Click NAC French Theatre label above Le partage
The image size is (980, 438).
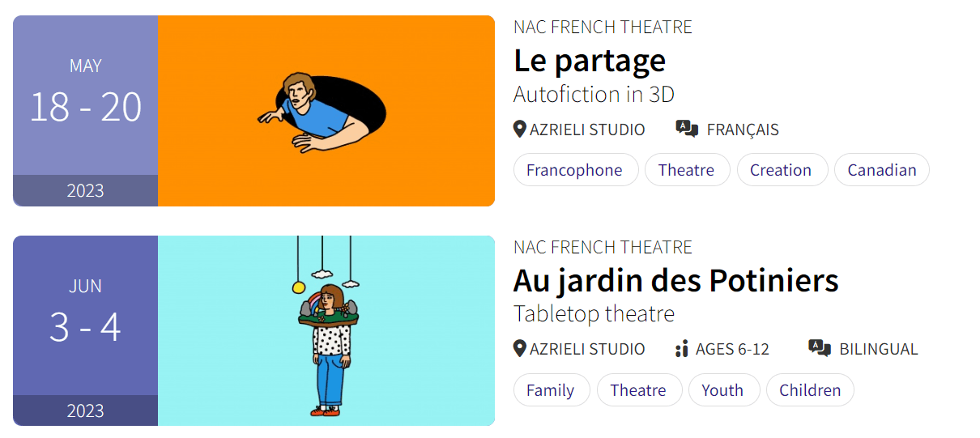coord(603,27)
